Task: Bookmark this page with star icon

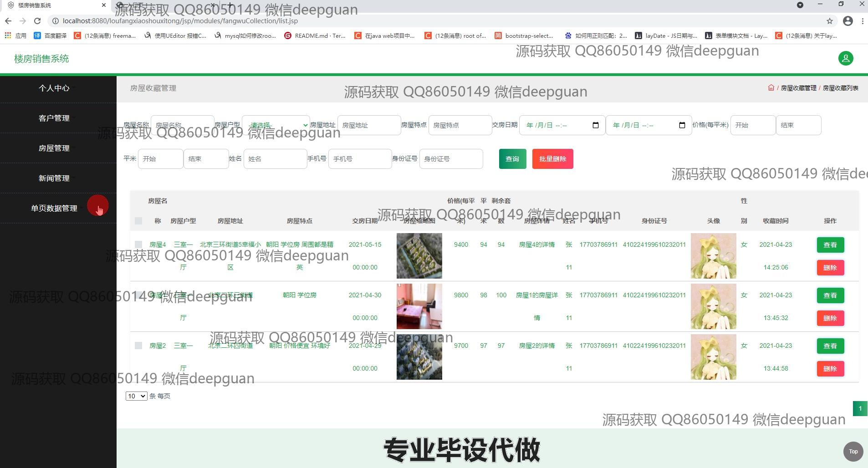Action: point(829,21)
